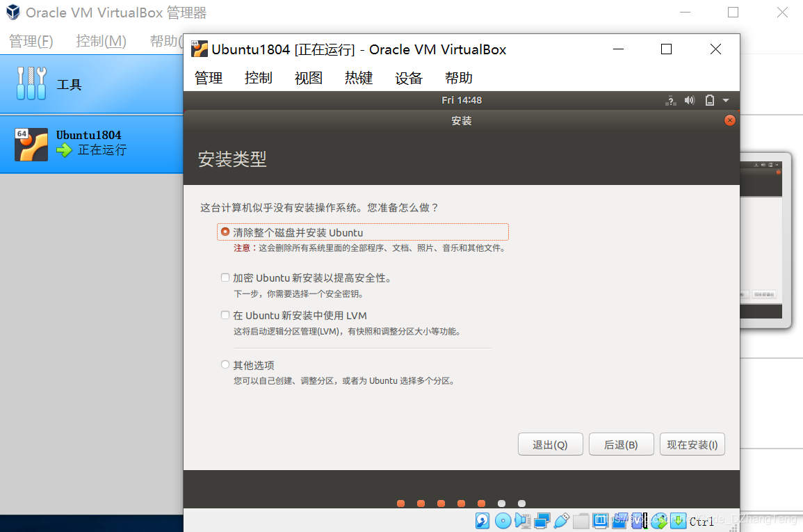803x532 pixels.
Task: Click the VirtualBox icon in the VM window title
Action: point(200,49)
